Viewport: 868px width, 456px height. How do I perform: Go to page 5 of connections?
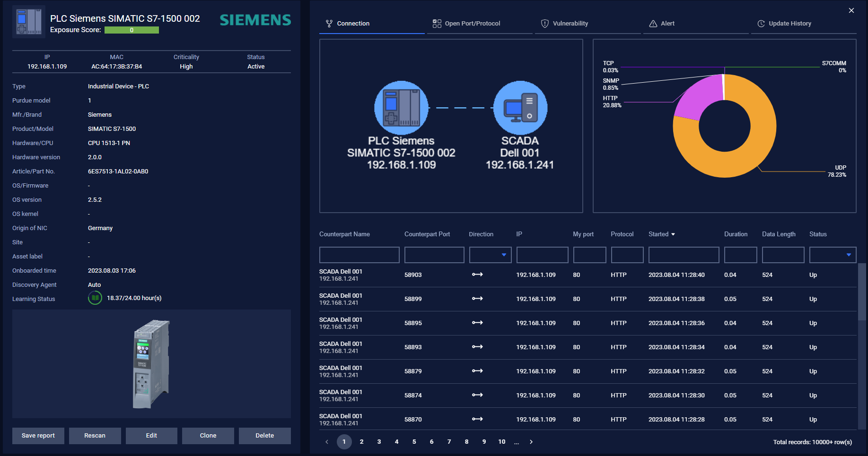click(414, 442)
